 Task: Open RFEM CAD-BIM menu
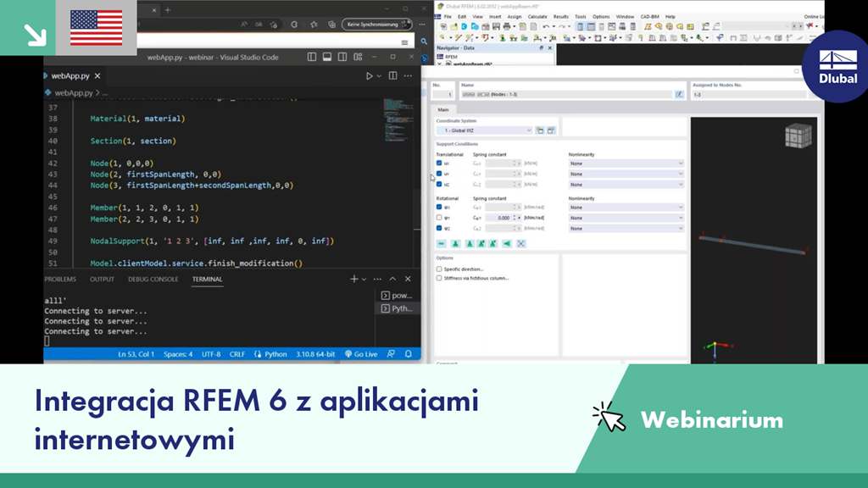(x=650, y=17)
